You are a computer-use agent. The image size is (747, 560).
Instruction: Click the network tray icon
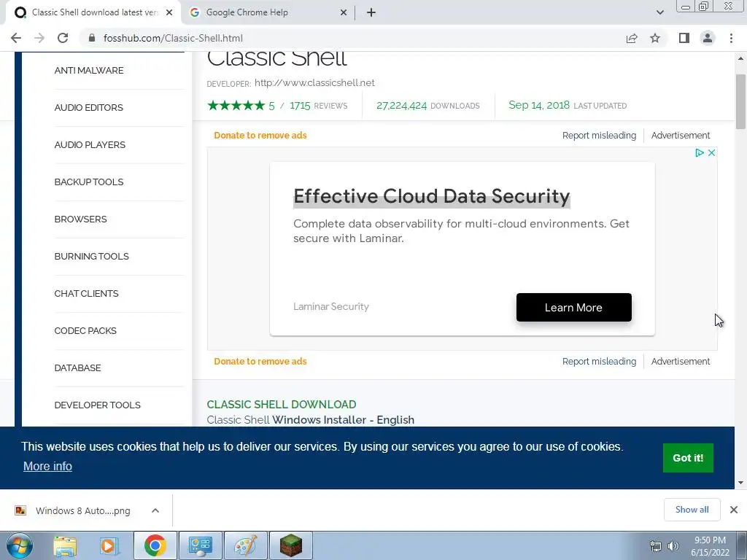coord(656,546)
